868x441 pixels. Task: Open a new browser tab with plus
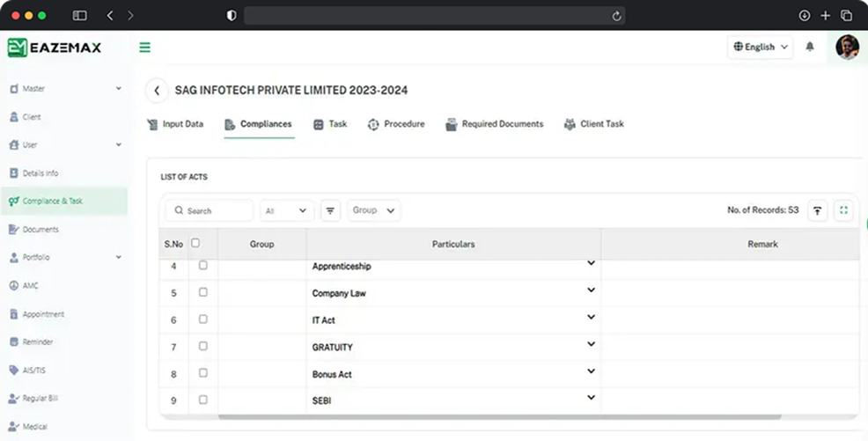tap(826, 16)
